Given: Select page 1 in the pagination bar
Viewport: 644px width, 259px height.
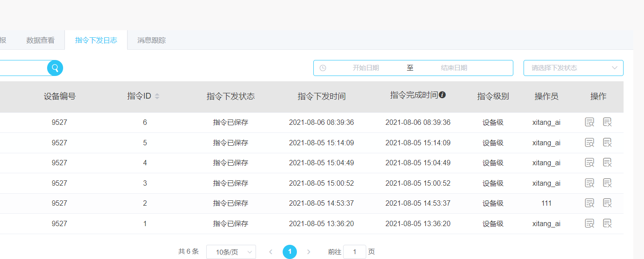Looking at the screenshot, I should [x=290, y=251].
